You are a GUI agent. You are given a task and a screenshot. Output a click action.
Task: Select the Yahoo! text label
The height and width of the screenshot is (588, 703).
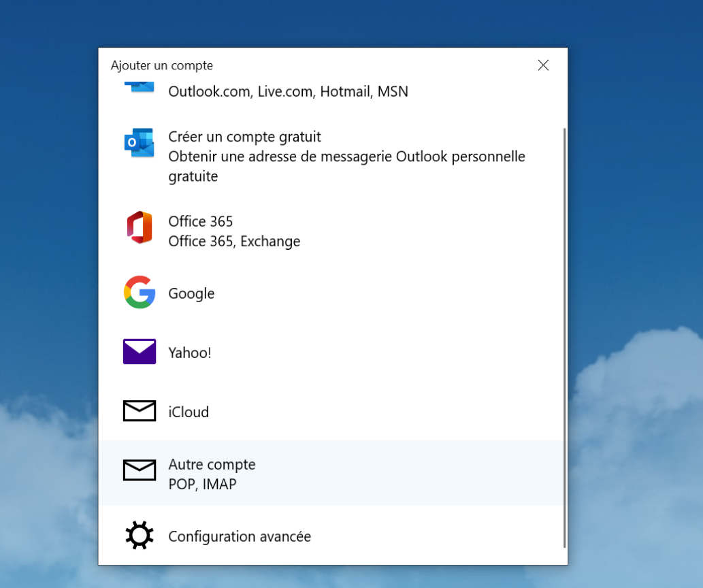(189, 353)
